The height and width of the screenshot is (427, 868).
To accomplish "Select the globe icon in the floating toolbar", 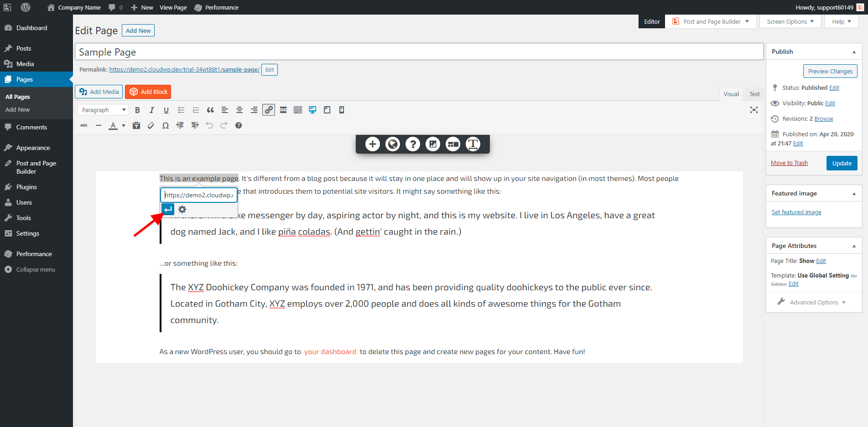I will (393, 144).
